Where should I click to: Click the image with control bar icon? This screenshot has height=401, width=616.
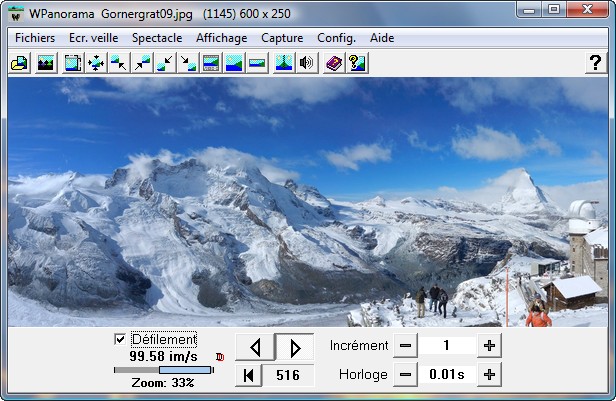[x=211, y=63]
